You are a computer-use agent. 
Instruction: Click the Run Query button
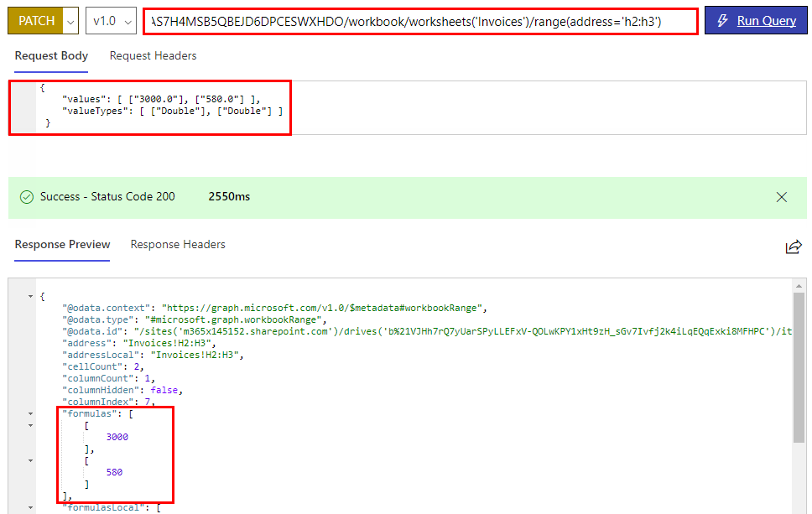click(756, 21)
